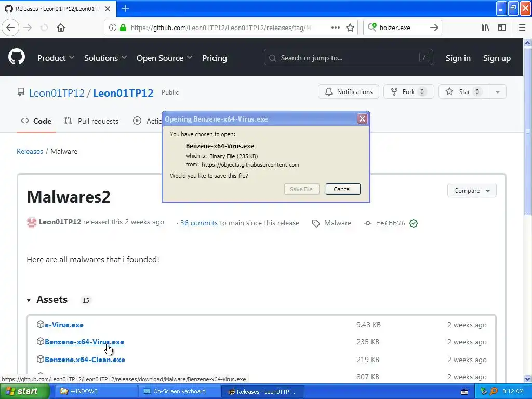Open the site information icon in address bar
Image resolution: width=532 pixels, height=399 pixels.
pyautogui.click(x=112, y=28)
